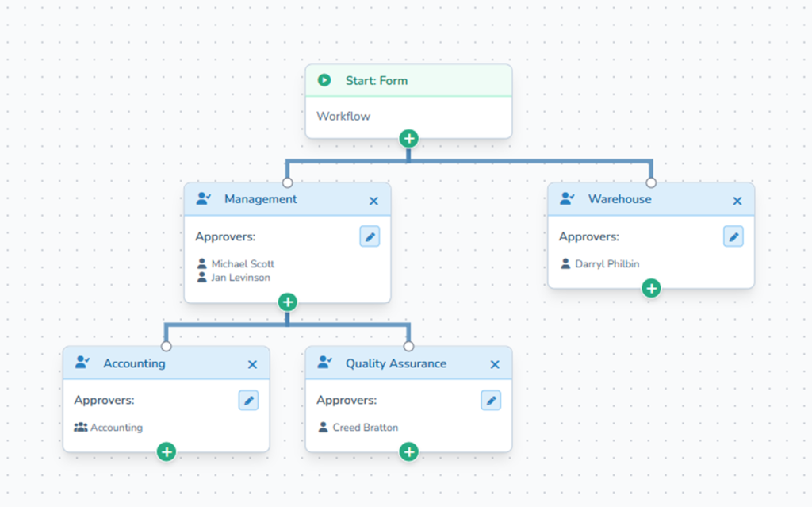Click the green play icon on Start: Form
812x507 pixels.
[x=324, y=80]
